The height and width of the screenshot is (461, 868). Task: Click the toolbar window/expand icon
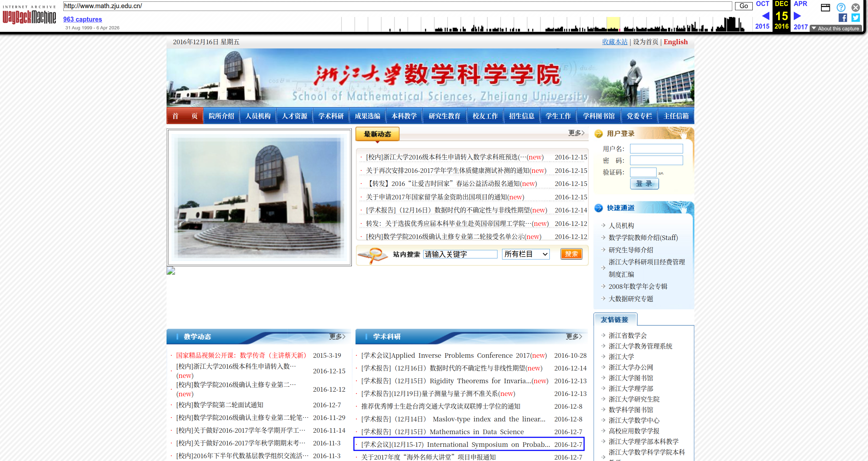pos(825,7)
